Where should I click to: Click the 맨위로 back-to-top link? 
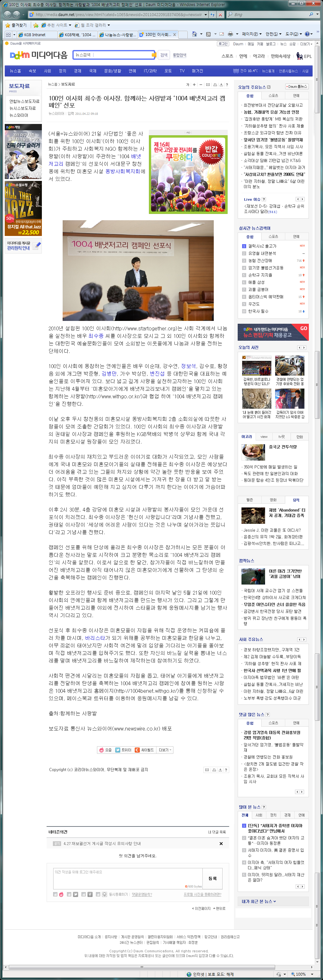coord(219,909)
